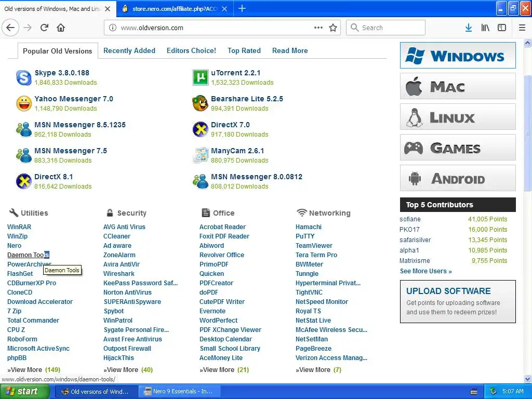Viewport: 532px width, 399px height.
Task: Open See More Users link
Action: (426, 271)
